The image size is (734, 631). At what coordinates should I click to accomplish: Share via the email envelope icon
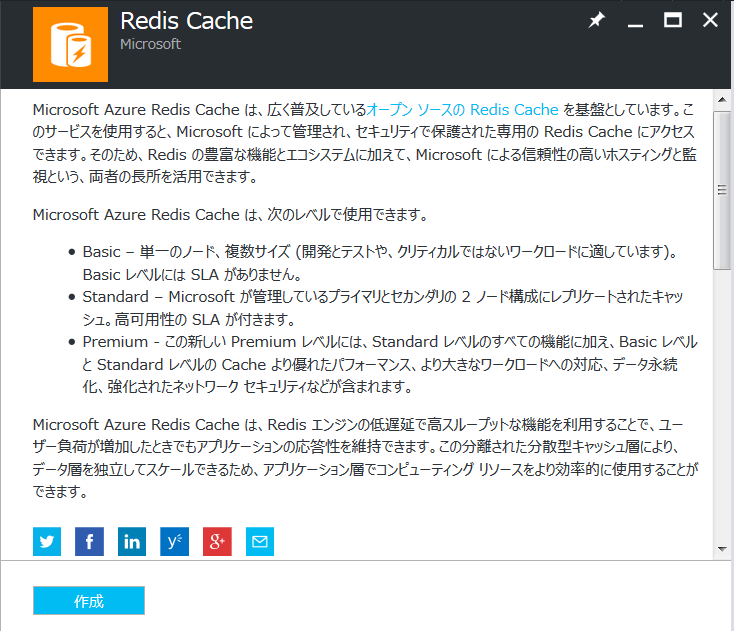(x=260, y=542)
